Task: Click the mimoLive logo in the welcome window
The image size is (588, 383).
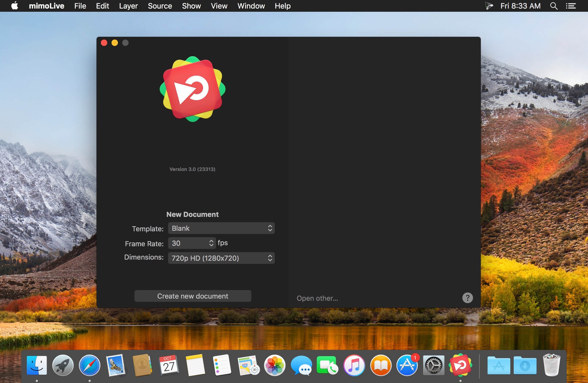Action: (193, 89)
